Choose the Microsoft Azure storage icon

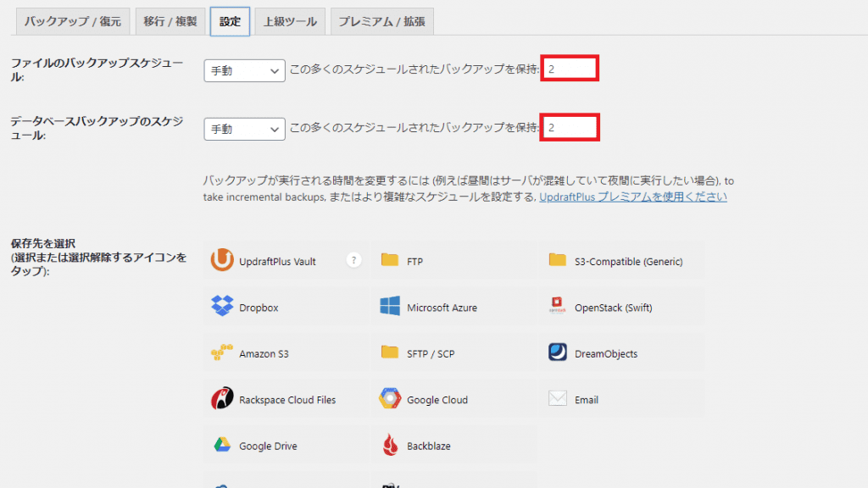[390, 308]
